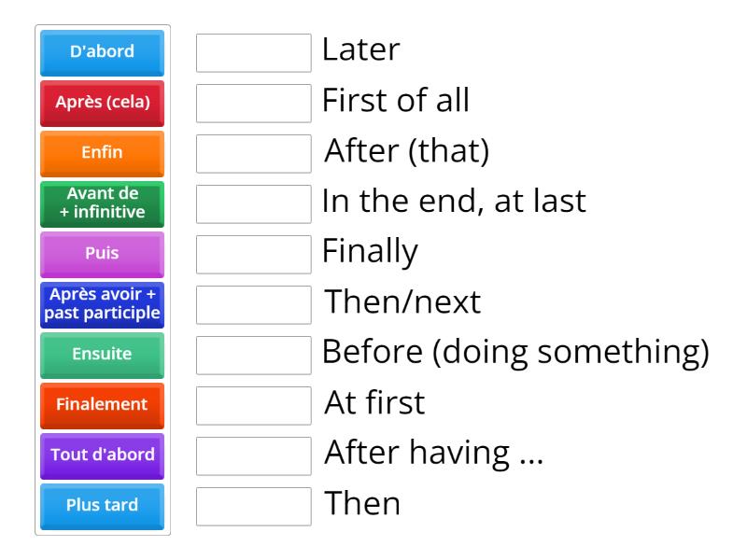This screenshot has height=560, width=747.
Task: Select the Tout d'abord tile
Action: (102, 455)
